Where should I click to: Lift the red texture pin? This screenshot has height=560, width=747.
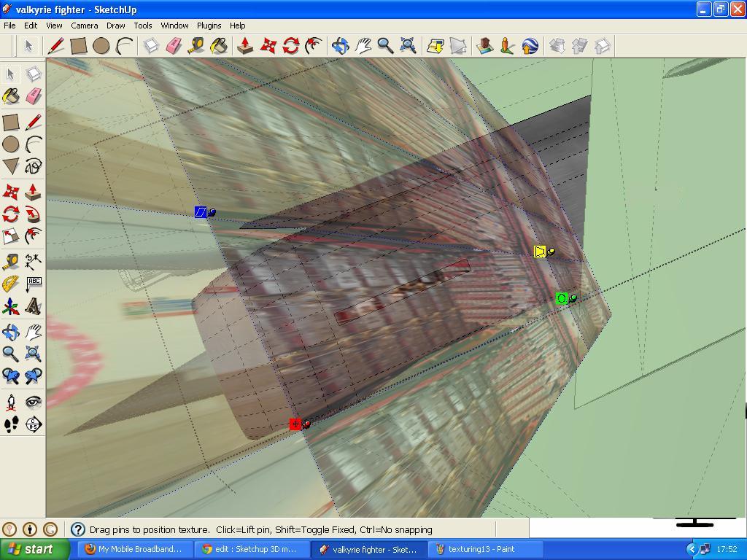[x=295, y=424]
